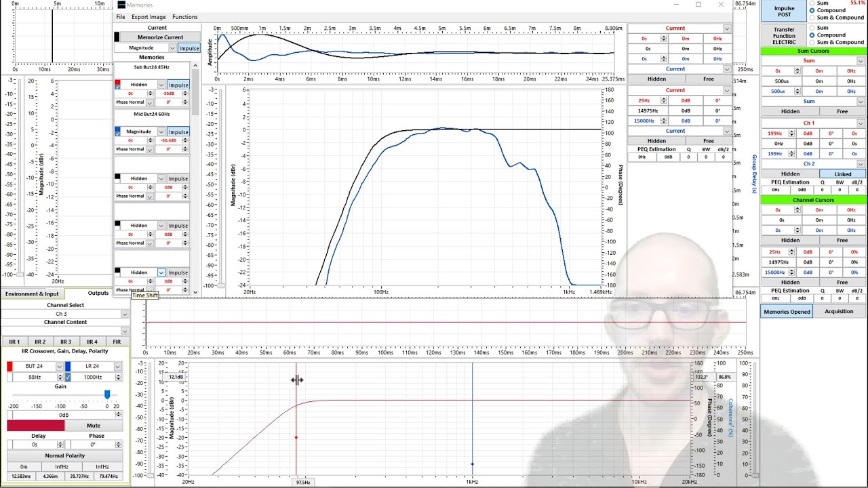The width and height of the screenshot is (868, 488).
Task: Click the 0dB gain value stepper
Action: [118, 415]
